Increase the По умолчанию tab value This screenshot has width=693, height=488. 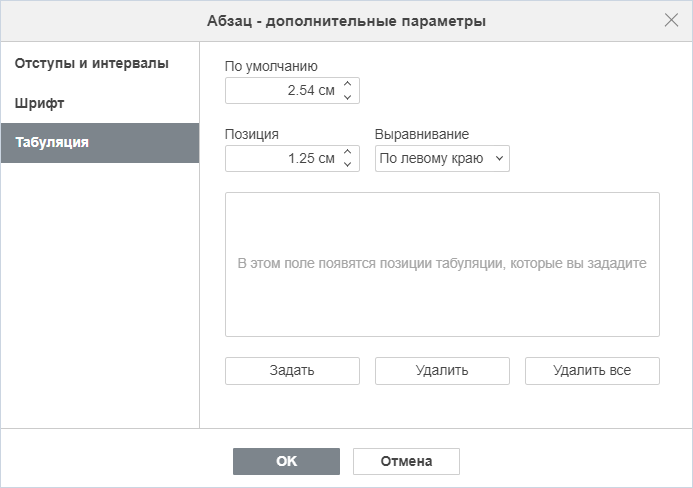[x=347, y=84]
